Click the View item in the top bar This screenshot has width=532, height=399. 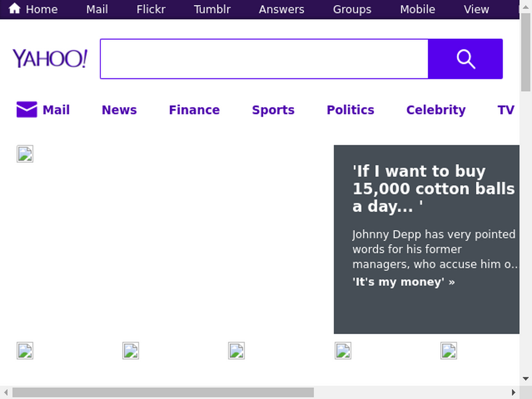tap(476, 9)
